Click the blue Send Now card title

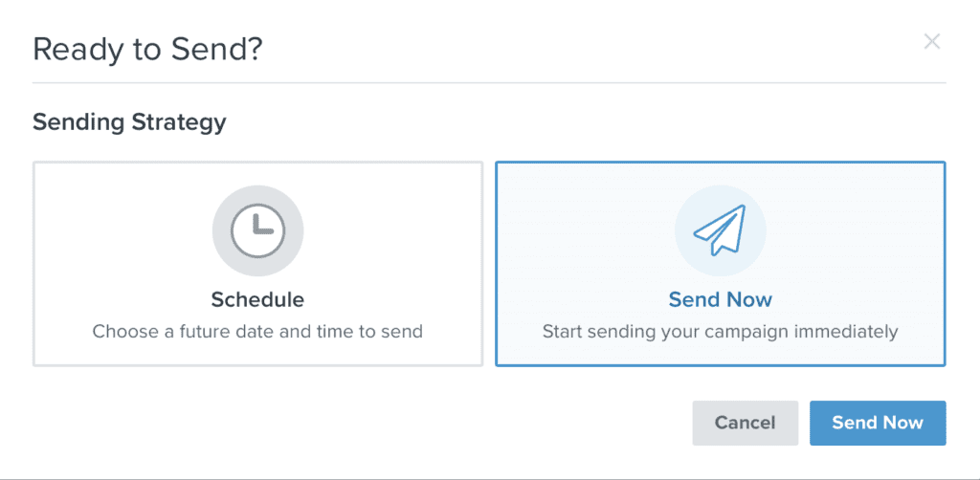[720, 300]
